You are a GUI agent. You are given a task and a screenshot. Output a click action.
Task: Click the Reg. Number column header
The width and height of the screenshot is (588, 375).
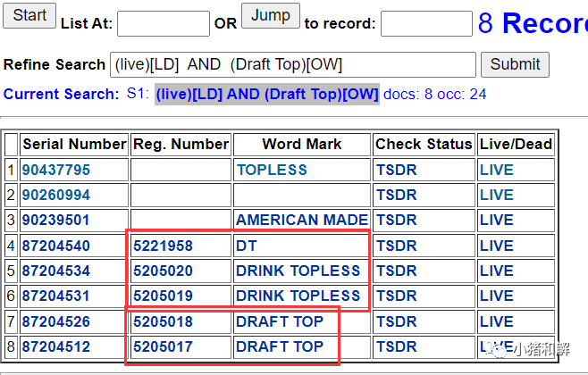tap(181, 145)
